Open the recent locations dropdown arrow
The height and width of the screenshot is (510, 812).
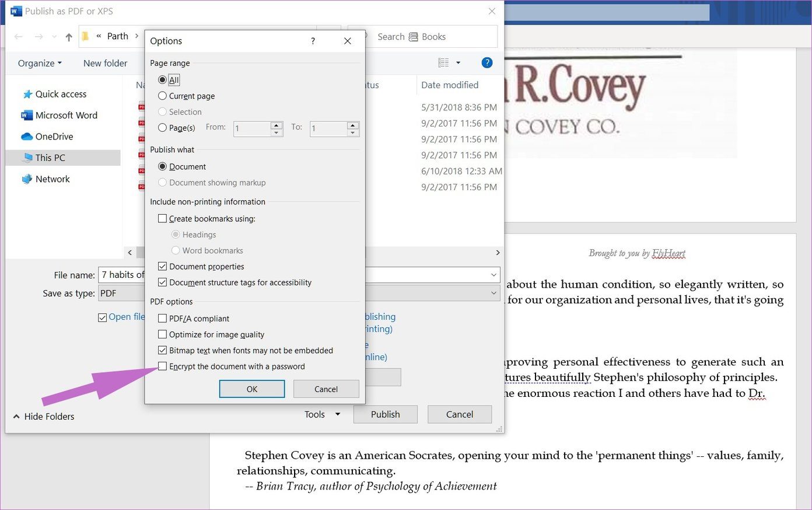coord(54,37)
